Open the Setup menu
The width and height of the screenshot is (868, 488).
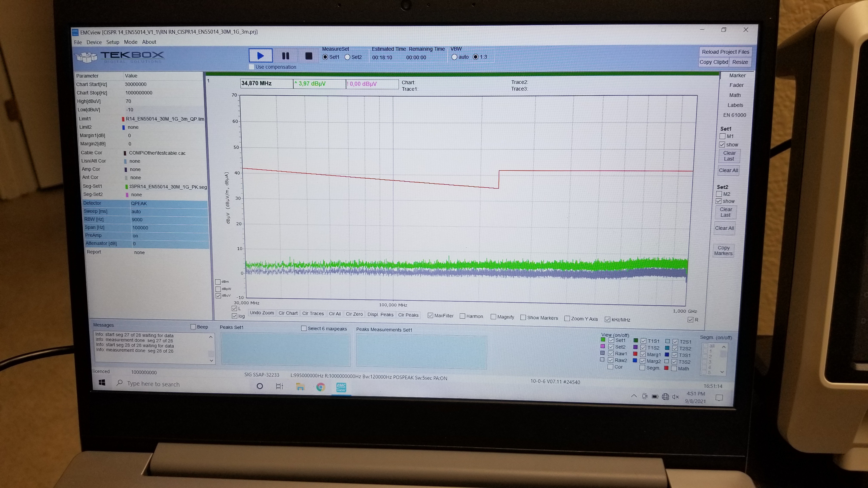pos(113,42)
